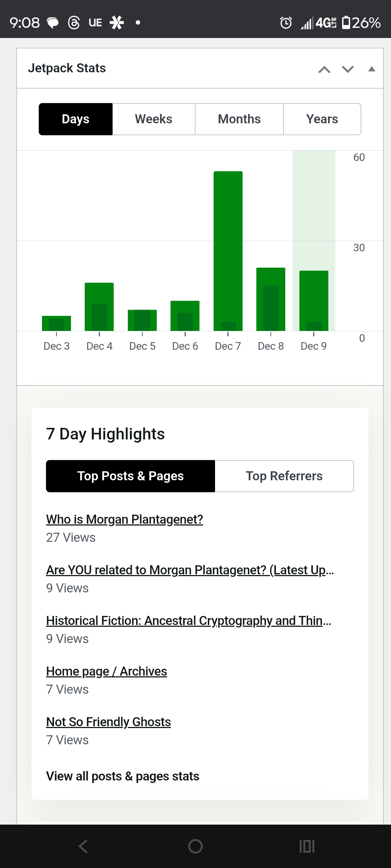Open the Not So Friendly Ghosts link

point(108,722)
